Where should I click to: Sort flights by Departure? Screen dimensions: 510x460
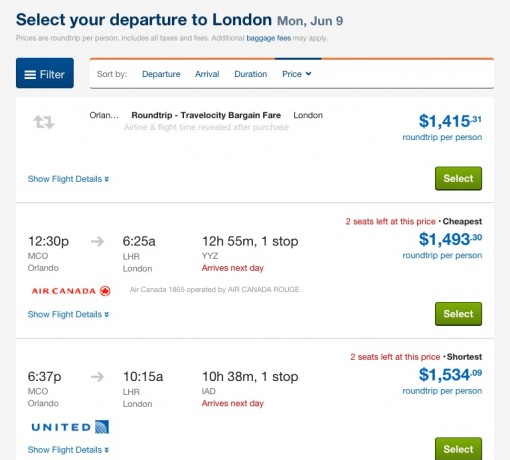pyautogui.click(x=161, y=74)
